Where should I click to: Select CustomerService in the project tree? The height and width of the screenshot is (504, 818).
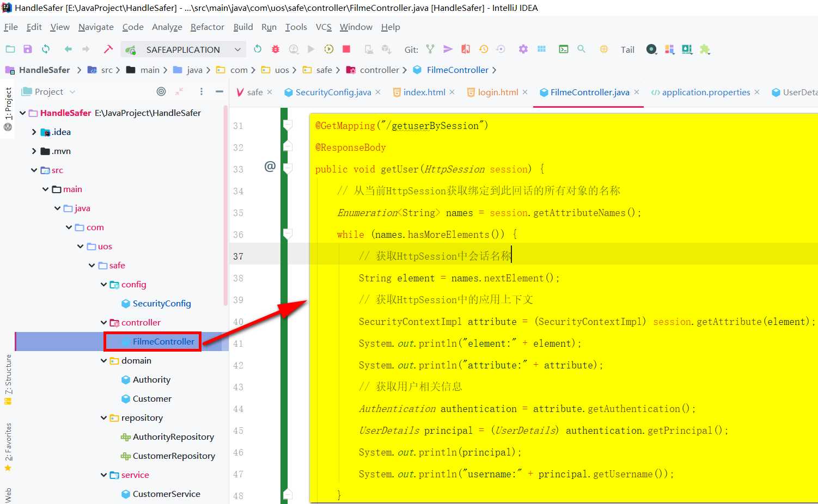[x=166, y=494]
